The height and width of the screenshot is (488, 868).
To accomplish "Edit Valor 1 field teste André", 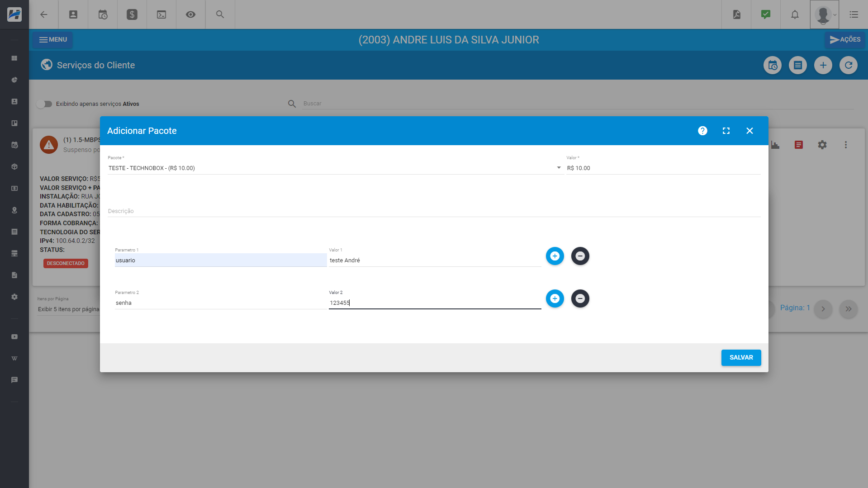I will click(x=435, y=260).
